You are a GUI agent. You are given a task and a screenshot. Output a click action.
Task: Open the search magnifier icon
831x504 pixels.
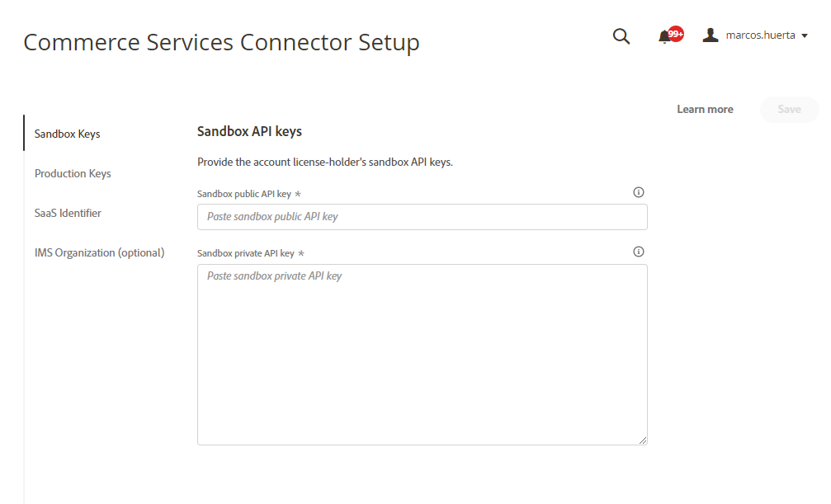621,36
